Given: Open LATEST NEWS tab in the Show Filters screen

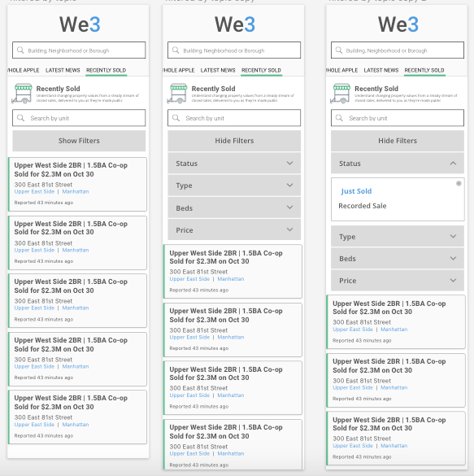Looking at the screenshot, I should (63, 70).
